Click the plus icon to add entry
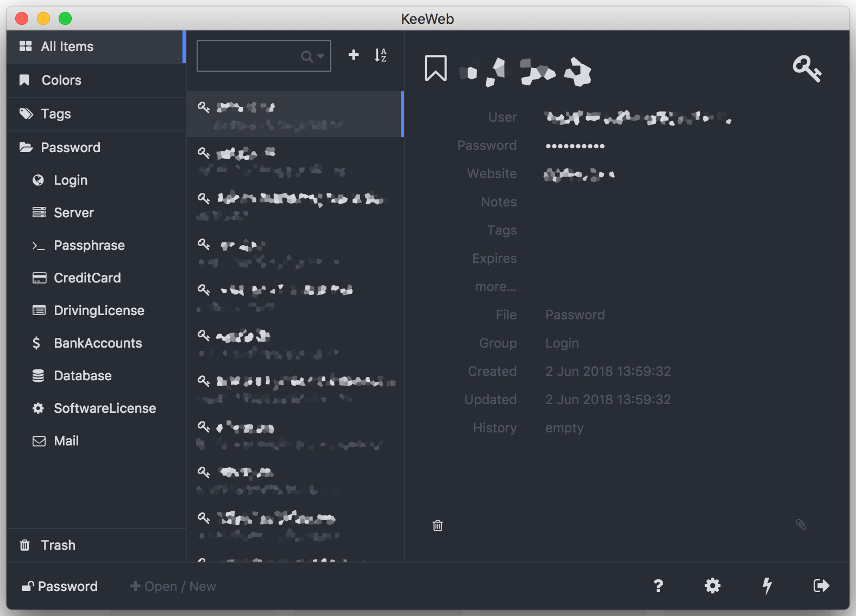 (x=354, y=55)
